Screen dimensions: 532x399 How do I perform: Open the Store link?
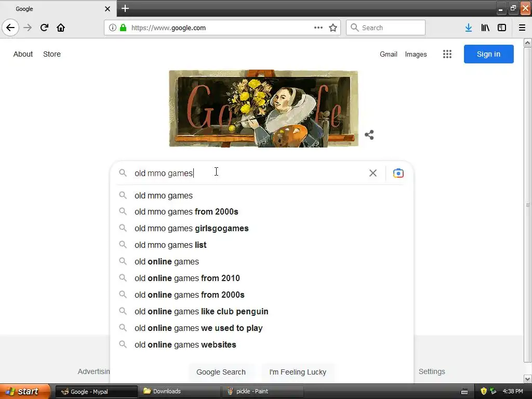pos(52,54)
